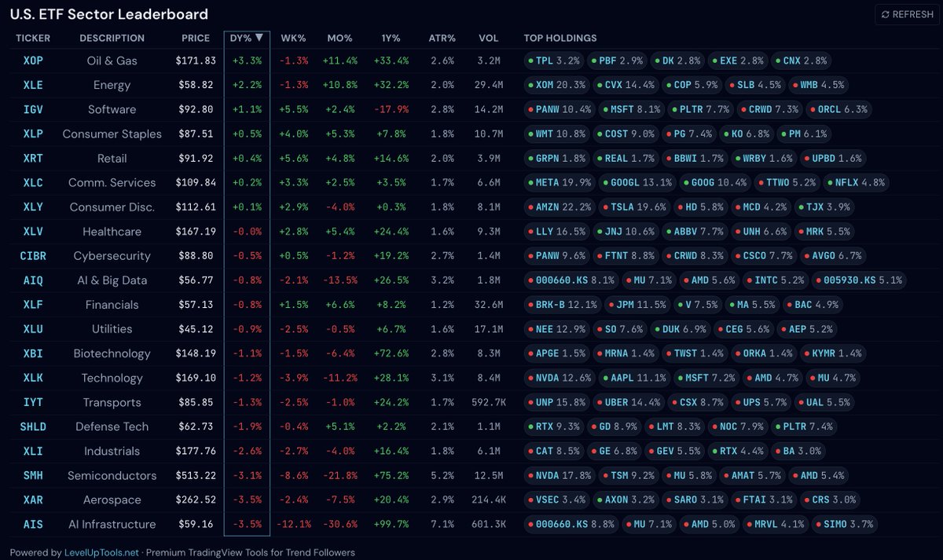943x560 pixels.
Task: Select the NFLX 4.8% holding chip
Action: [856, 182]
